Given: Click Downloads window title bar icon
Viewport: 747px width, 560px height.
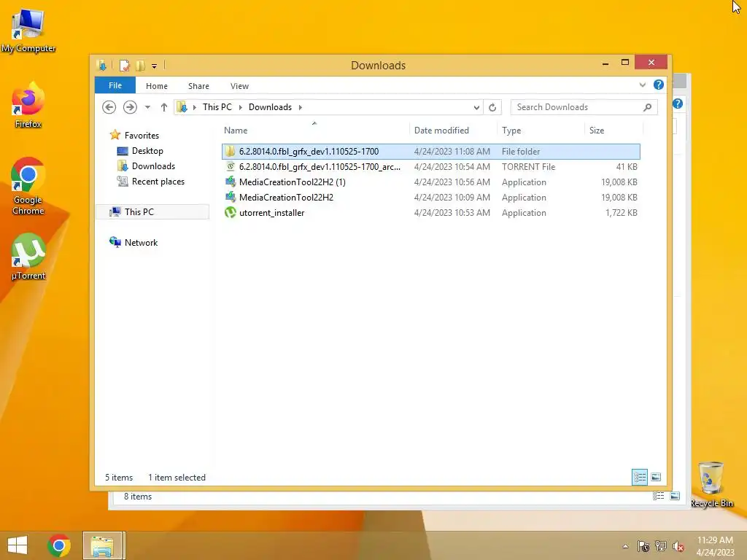Looking at the screenshot, I should click(101, 65).
